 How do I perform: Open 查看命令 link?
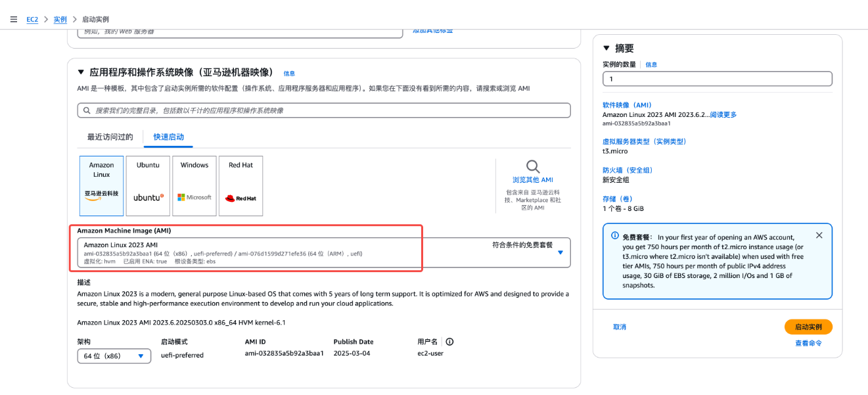808,343
